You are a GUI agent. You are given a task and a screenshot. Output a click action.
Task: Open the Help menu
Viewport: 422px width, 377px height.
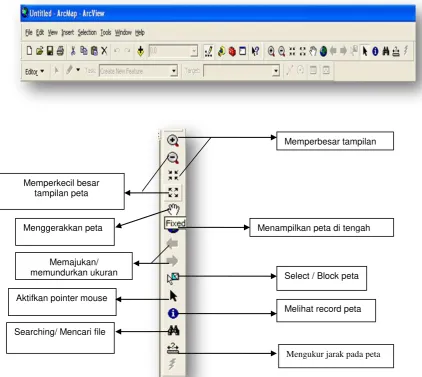(140, 32)
